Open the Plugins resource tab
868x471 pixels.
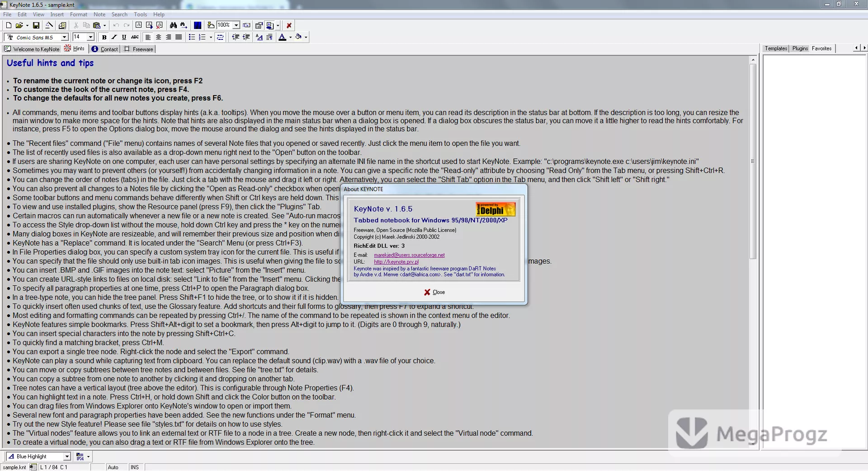coord(800,48)
